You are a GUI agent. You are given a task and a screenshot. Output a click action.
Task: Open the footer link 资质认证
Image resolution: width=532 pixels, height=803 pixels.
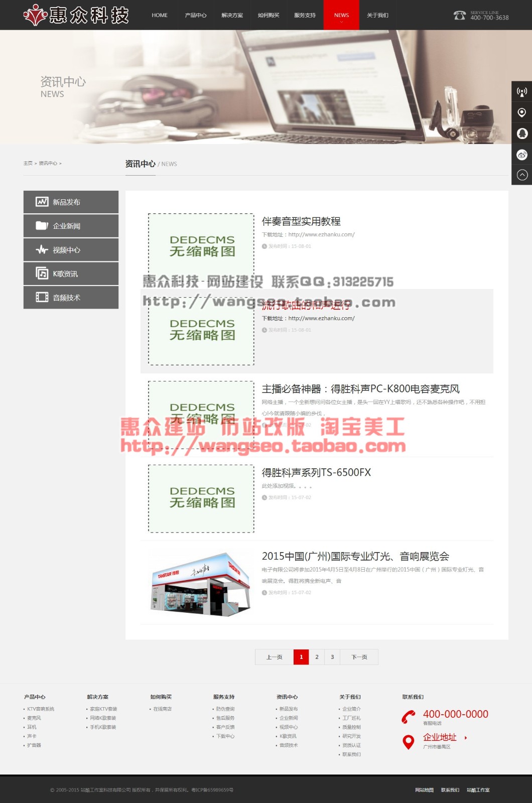click(351, 745)
